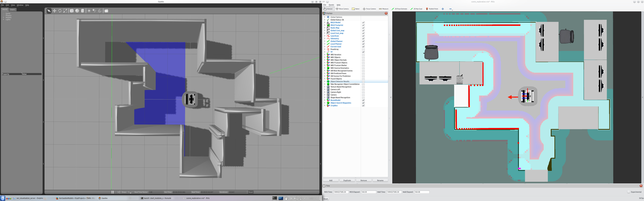Expand the Odometry display properties
Screen dimensions: 644x201
325,39
